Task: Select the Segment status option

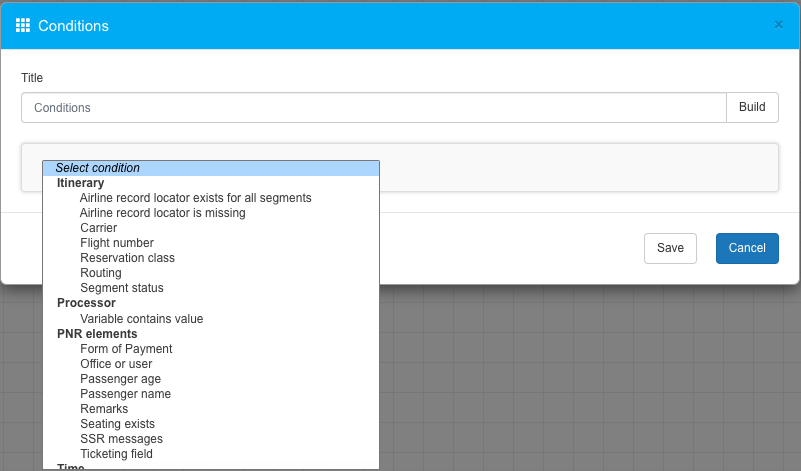Action: pyautogui.click(x=122, y=288)
